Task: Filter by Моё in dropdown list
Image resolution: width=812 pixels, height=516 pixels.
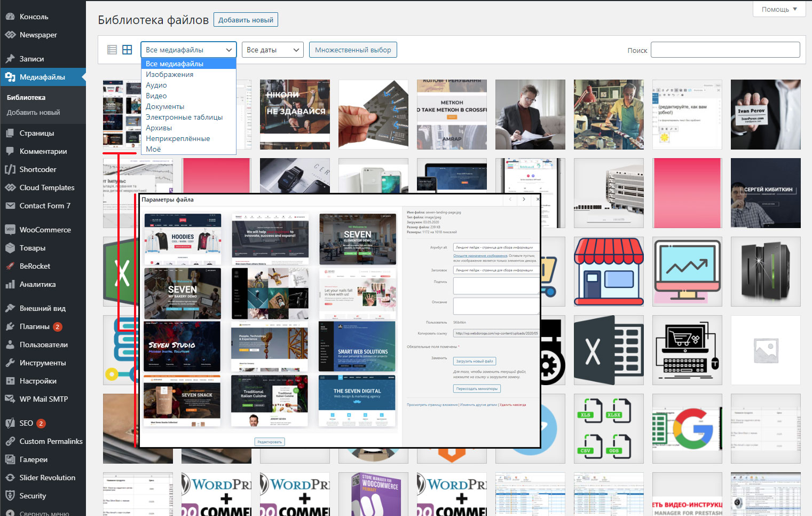Action: 188,149
